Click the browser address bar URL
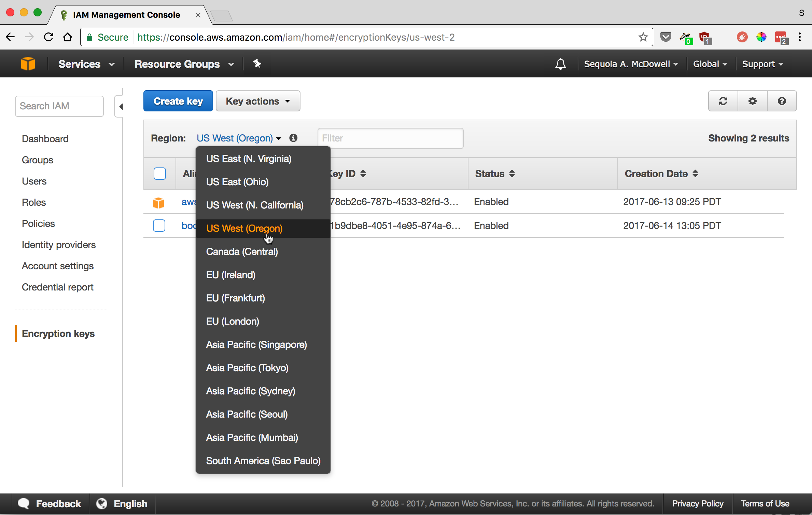812x515 pixels. coord(296,37)
